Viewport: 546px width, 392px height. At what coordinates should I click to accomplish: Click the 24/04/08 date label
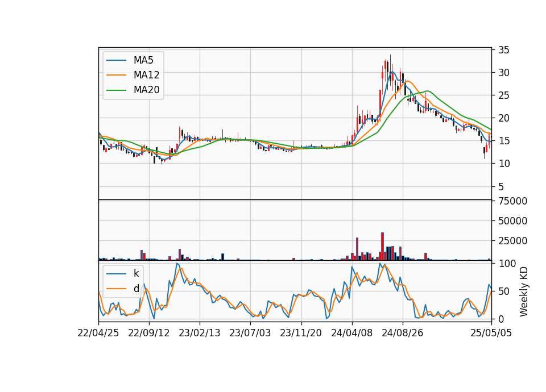(x=351, y=333)
